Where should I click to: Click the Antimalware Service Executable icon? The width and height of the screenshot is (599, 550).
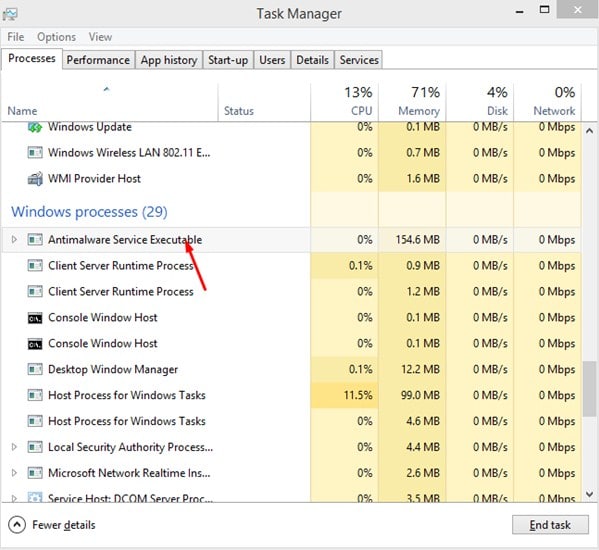35,240
